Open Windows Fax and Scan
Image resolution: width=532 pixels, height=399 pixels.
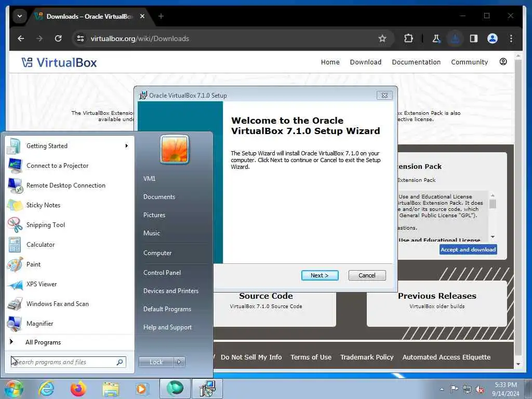point(70,303)
